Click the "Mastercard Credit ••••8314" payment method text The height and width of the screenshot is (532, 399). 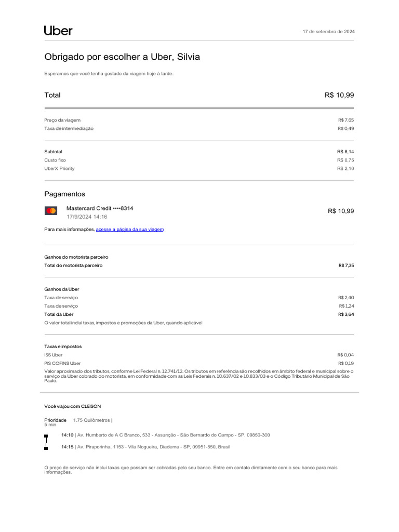100,208
